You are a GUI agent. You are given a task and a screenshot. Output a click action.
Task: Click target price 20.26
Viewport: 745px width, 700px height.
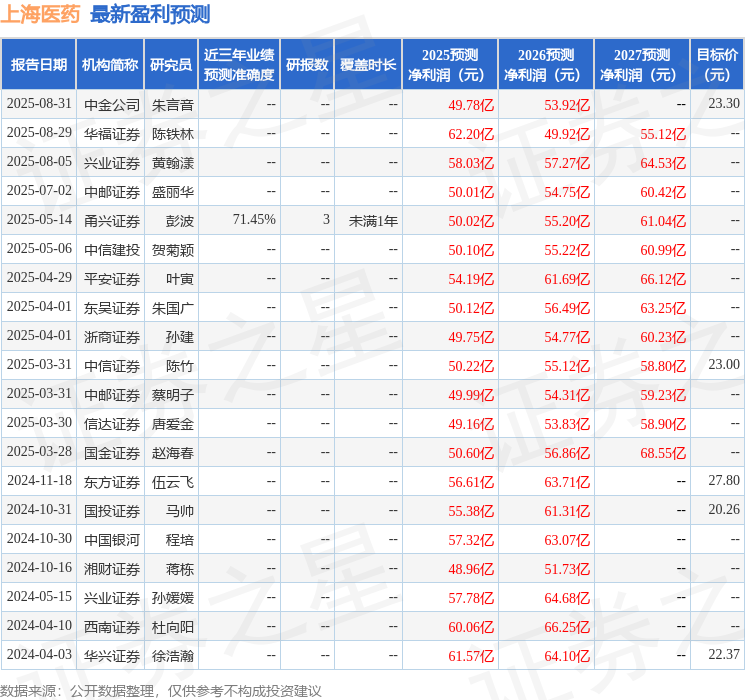(724, 509)
